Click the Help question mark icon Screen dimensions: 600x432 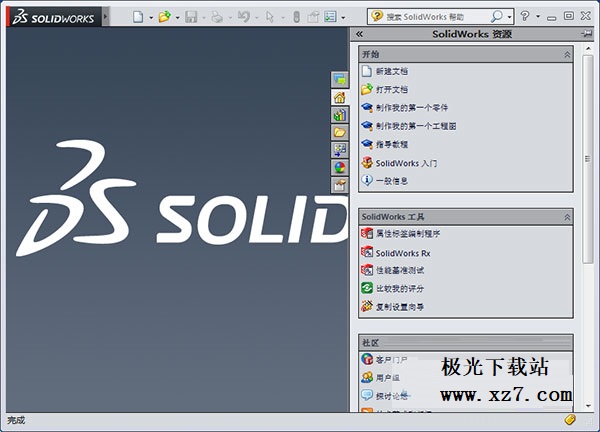pyautogui.click(x=525, y=16)
